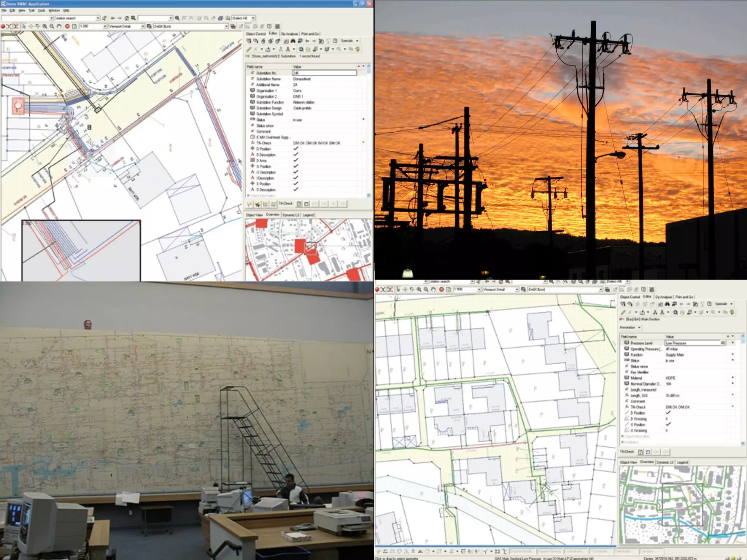Click the red stop icon in bottom-right toolbar
Viewport: 747px width, 560px height.
[441, 289]
